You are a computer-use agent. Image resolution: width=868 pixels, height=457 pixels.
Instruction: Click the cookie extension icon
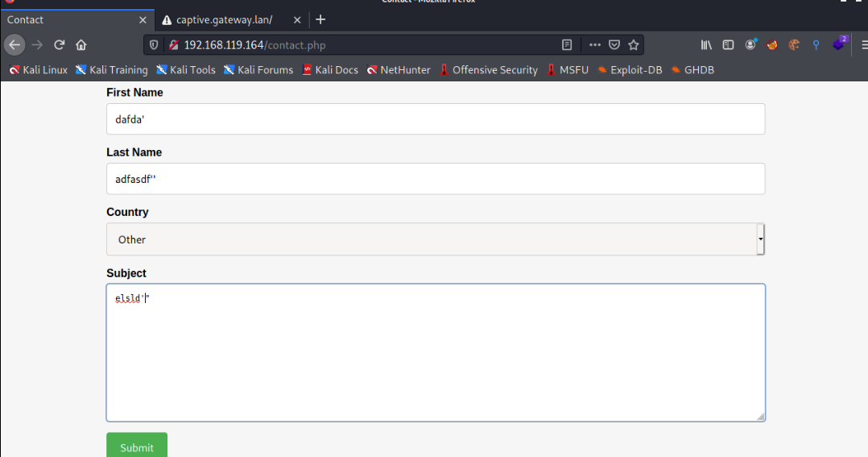point(794,45)
